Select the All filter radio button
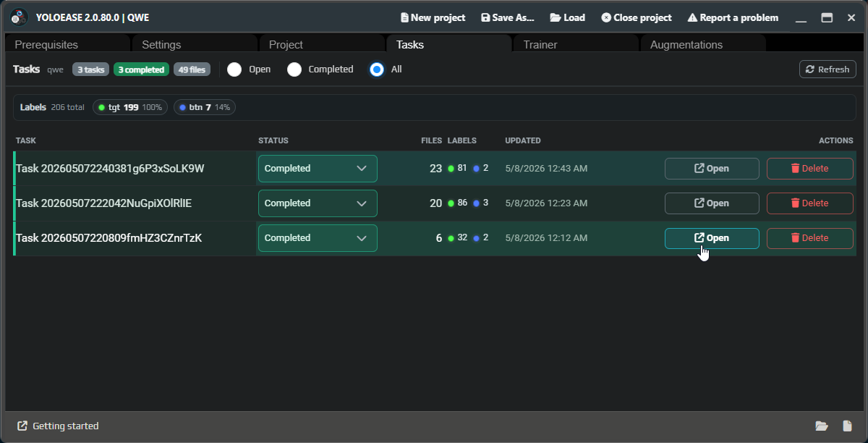Screen dimensions: 868x443 [x=377, y=69]
